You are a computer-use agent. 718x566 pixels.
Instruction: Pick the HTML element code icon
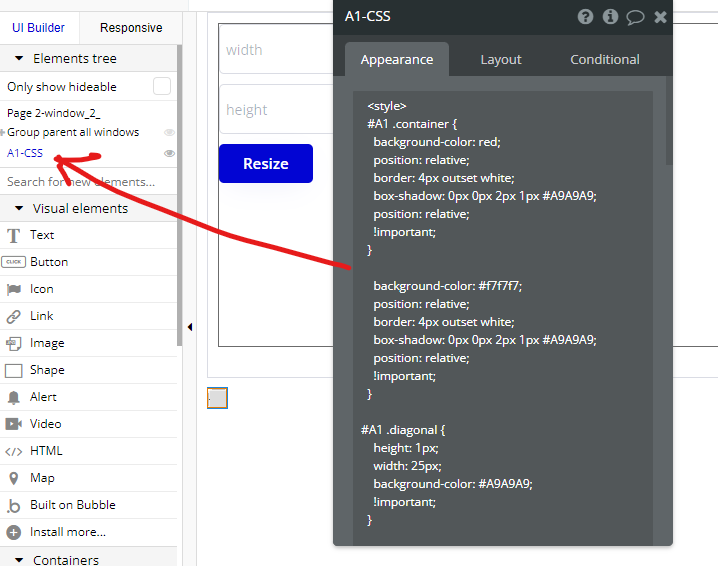coord(13,452)
